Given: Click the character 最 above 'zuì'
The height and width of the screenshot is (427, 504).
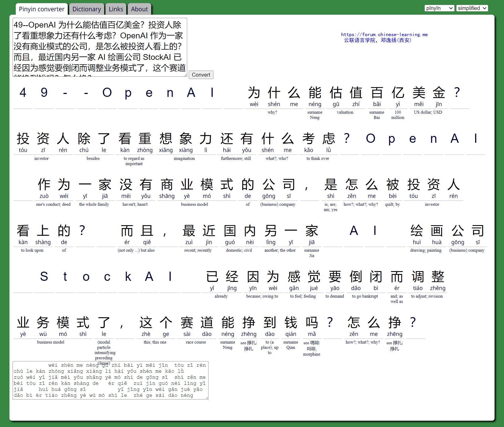Looking at the screenshot, I should tap(189, 231).
